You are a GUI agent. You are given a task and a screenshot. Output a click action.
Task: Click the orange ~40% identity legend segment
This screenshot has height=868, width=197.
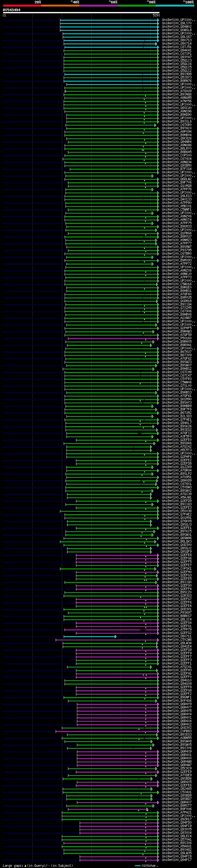click(60, 6)
